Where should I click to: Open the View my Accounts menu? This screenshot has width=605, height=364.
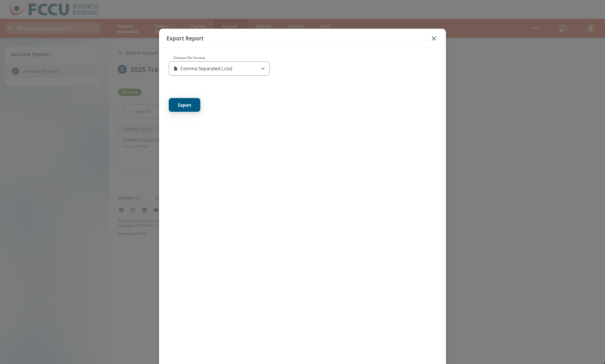pos(127,29)
